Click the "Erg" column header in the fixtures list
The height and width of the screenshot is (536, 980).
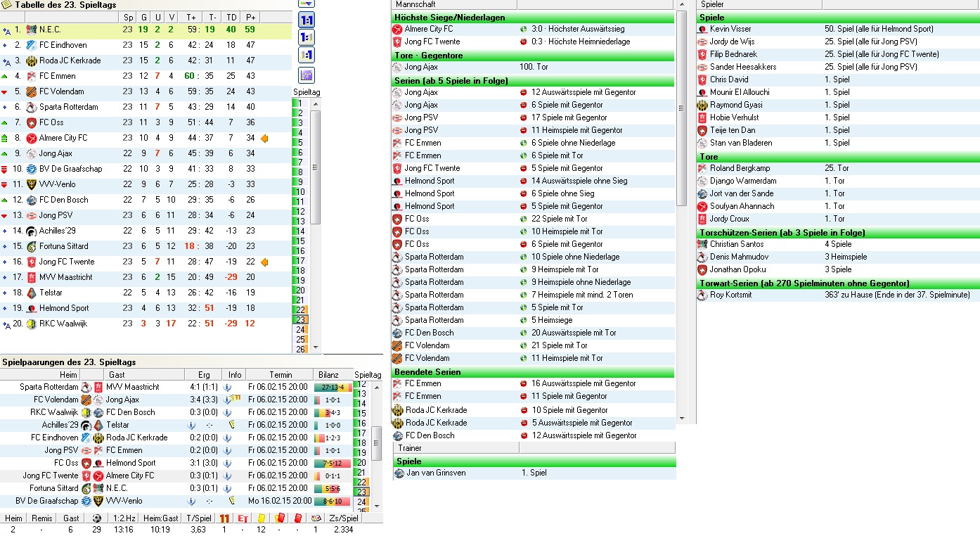click(204, 375)
